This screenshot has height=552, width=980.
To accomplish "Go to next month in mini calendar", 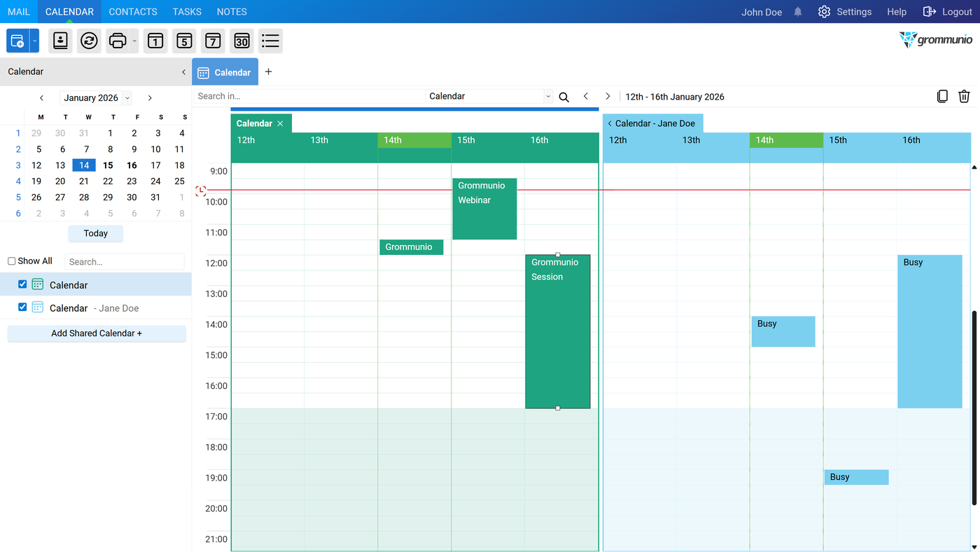I will click(x=150, y=98).
